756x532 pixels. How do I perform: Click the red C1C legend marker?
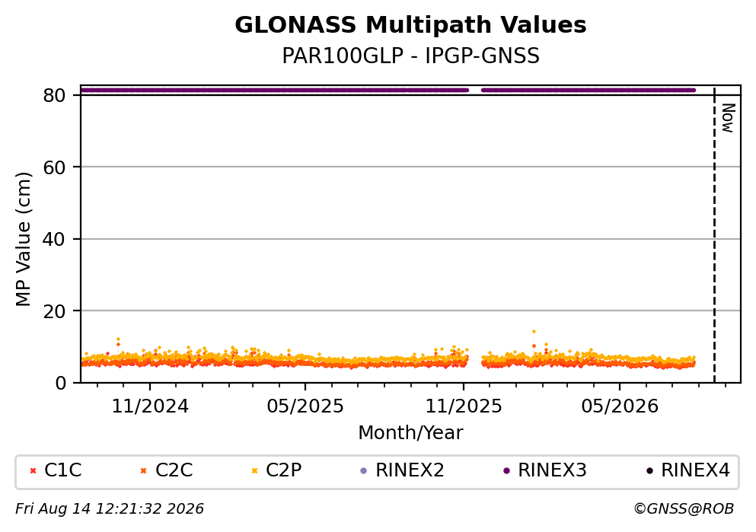(33, 471)
